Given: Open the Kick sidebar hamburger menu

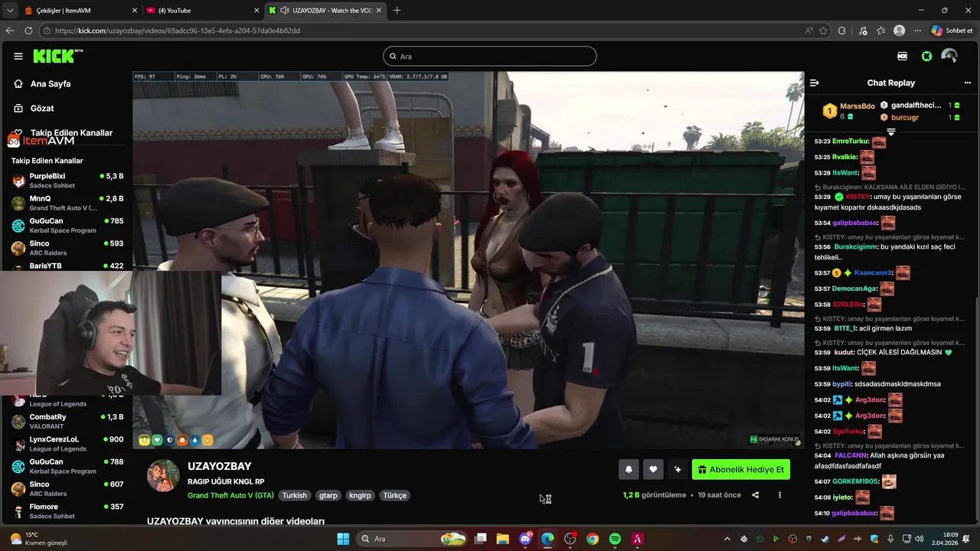Looking at the screenshot, I should coord(18,56).
